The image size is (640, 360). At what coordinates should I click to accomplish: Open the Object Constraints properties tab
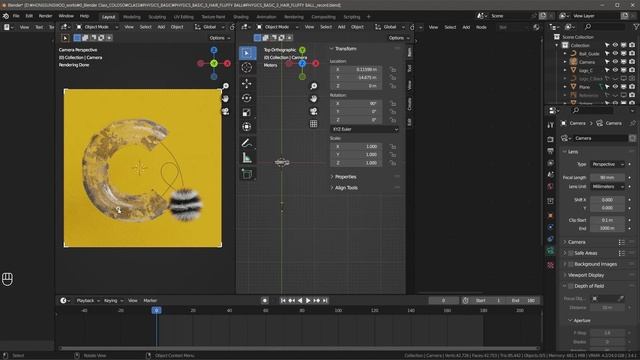(550, 239)
